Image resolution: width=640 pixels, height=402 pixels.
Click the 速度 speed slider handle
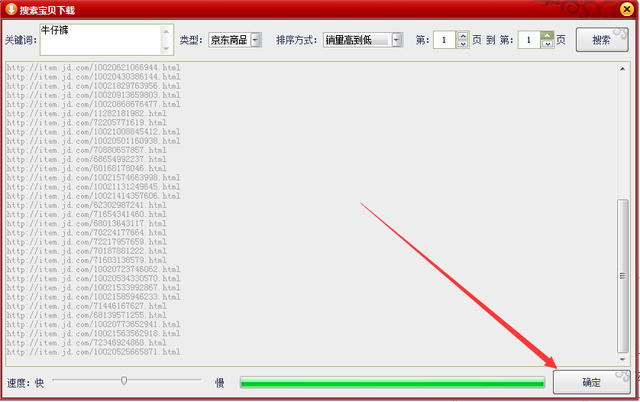point(124,381)
